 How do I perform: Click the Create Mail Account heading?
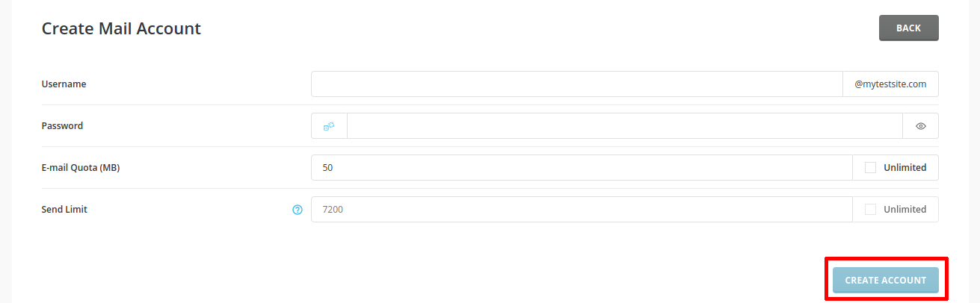coord(121,28)
